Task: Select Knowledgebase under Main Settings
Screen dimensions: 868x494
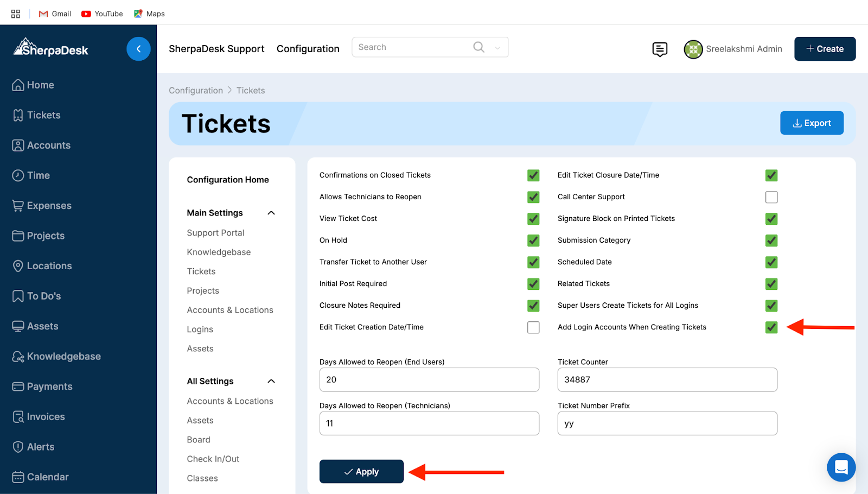Action: pyautogui.click(x=219, y=252)
